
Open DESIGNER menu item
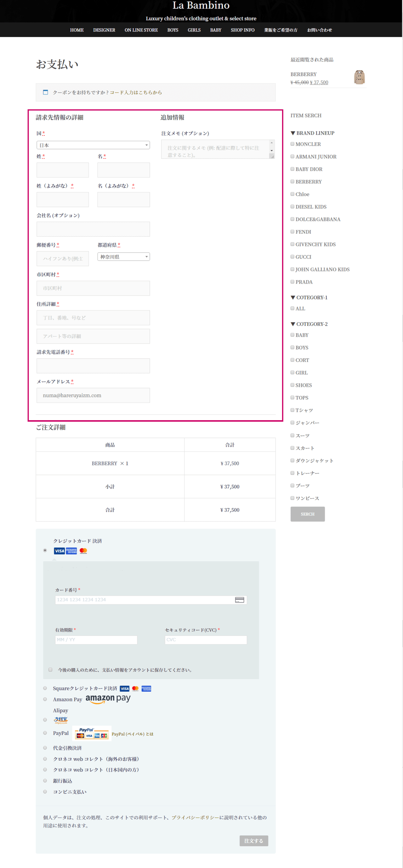click(104, 30)
